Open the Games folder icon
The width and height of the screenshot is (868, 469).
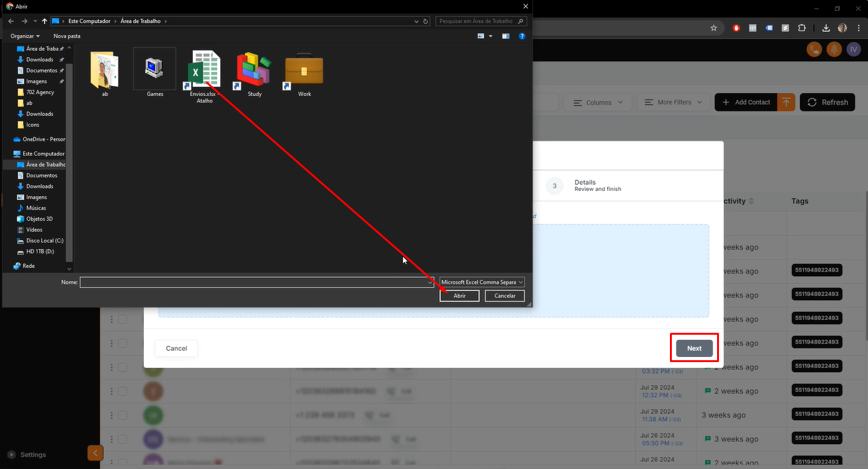[x=155, y=69]
